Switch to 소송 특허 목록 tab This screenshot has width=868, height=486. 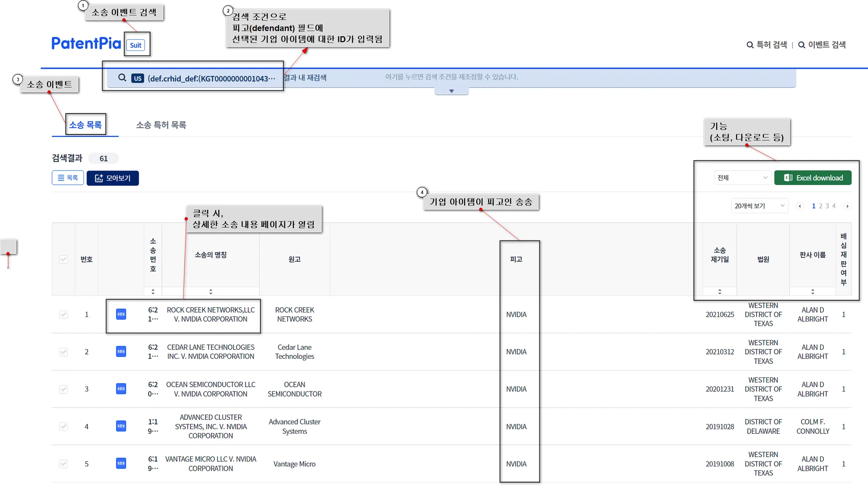[161, 125]
